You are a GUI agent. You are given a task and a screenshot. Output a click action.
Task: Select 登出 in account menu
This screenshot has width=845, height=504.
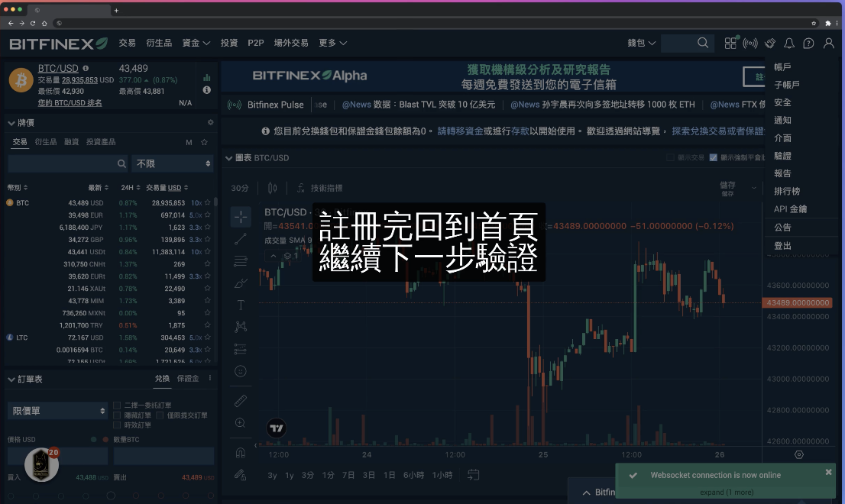click(782, 246)
